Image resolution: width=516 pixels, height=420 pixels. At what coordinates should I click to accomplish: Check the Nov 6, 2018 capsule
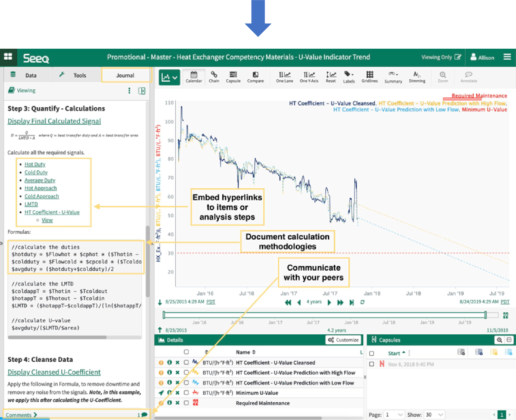372,364
